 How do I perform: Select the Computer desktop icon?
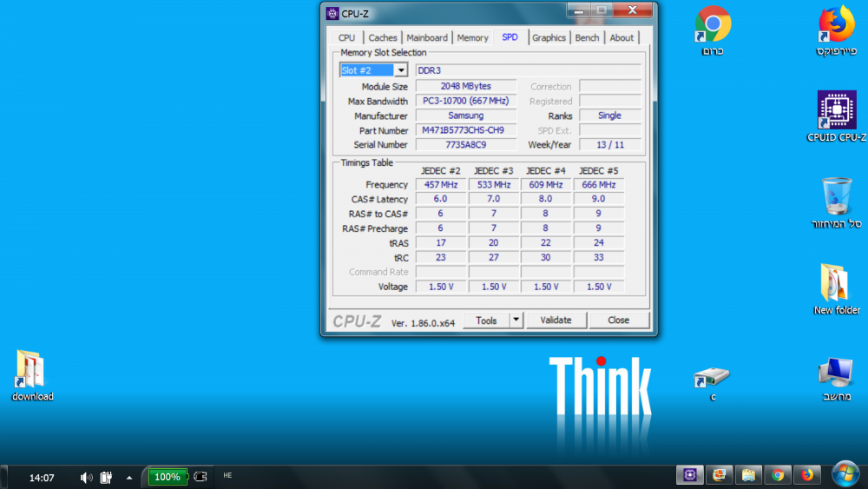(x=837, y=379)
